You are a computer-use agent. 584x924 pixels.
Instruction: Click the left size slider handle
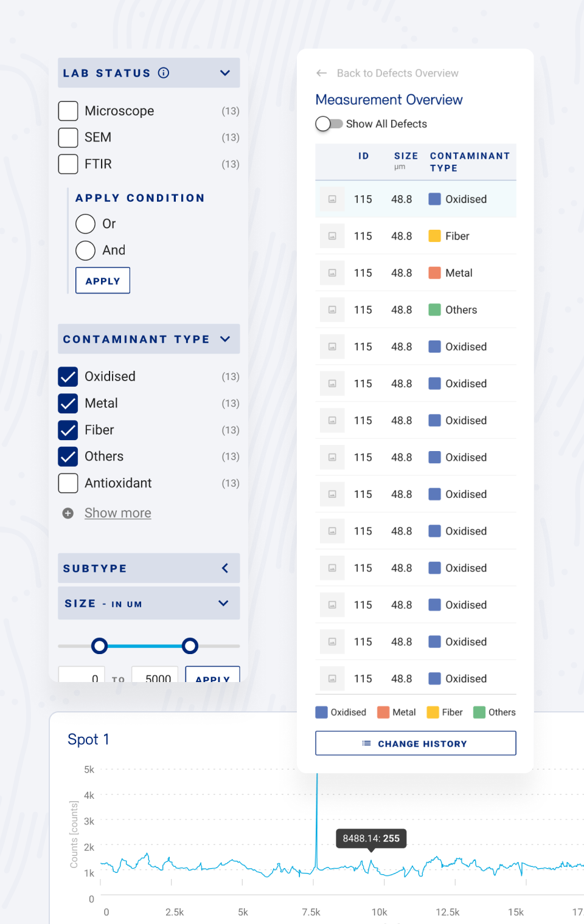tap(99, 646)
